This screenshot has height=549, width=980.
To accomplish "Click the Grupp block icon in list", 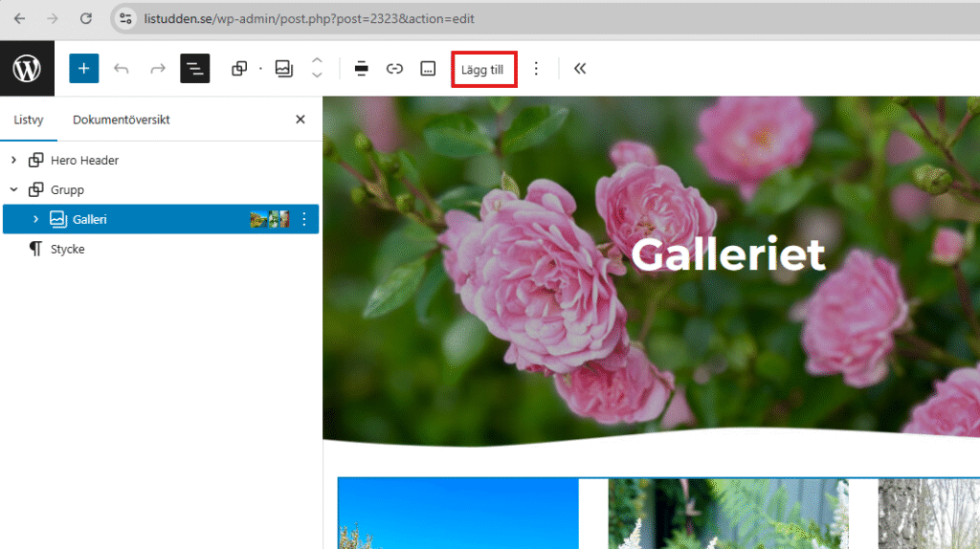I will click(x=36, y=190).
